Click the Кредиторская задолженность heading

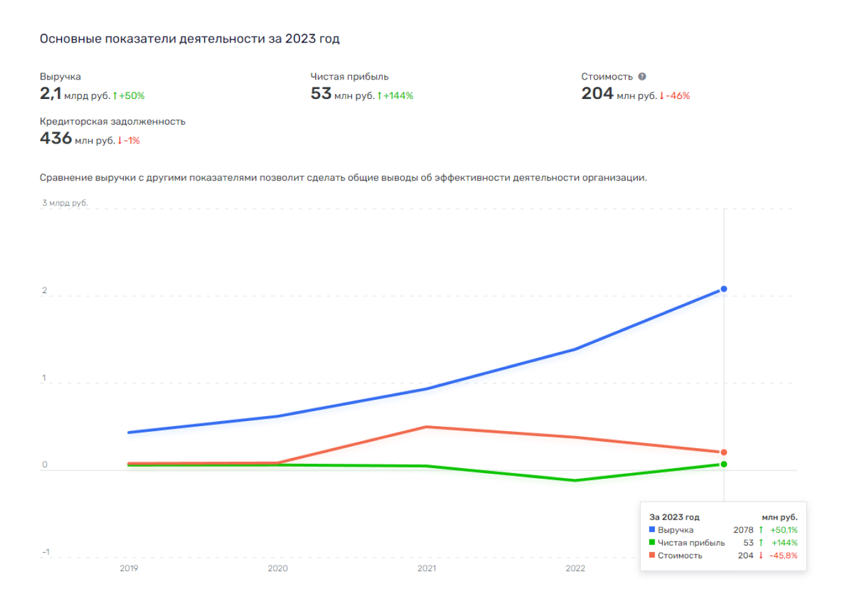point(113,122)
